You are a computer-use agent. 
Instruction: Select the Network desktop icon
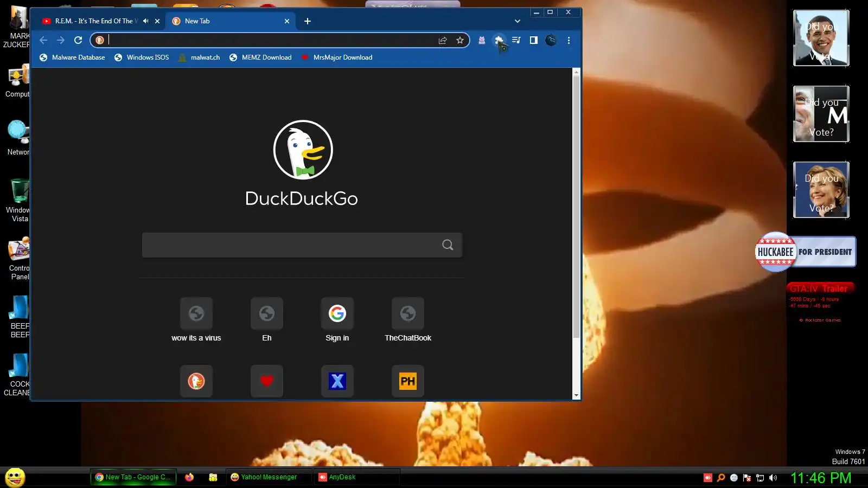[x=17, y=139]
